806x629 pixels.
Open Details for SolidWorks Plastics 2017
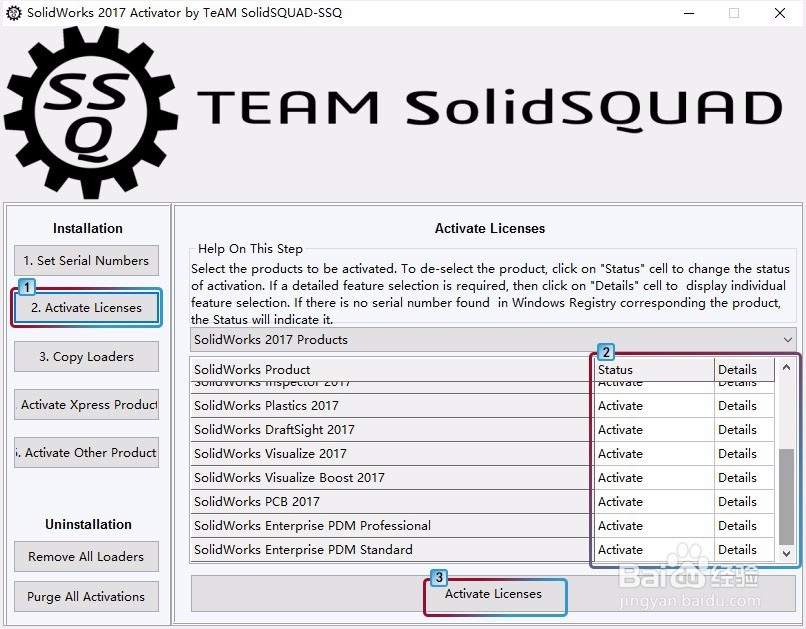[x=744, y=405]
